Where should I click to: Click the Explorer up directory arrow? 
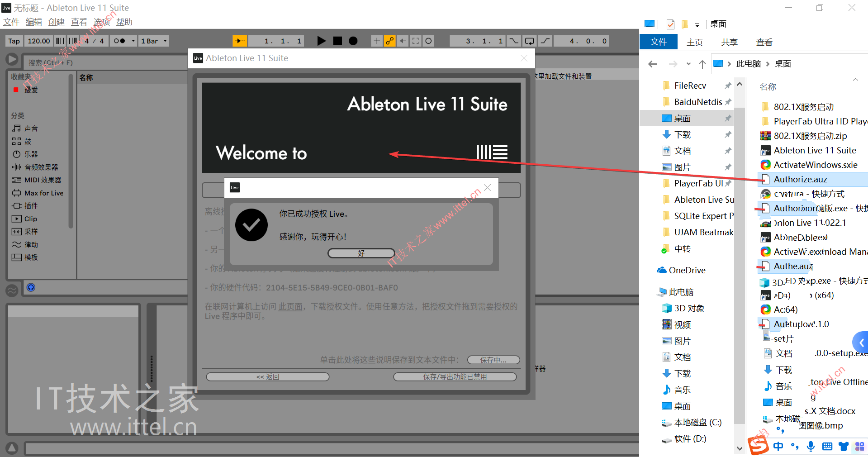(x=702, y=64)
